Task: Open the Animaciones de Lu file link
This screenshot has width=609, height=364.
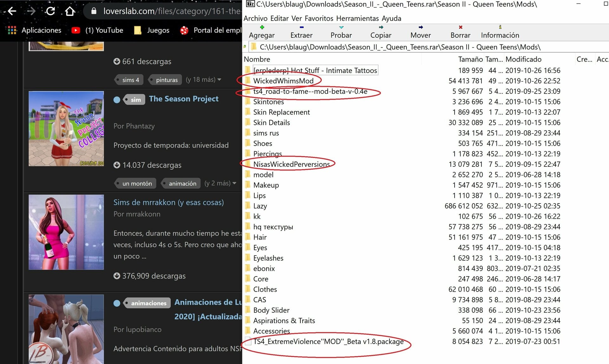Action: point(208,309)
